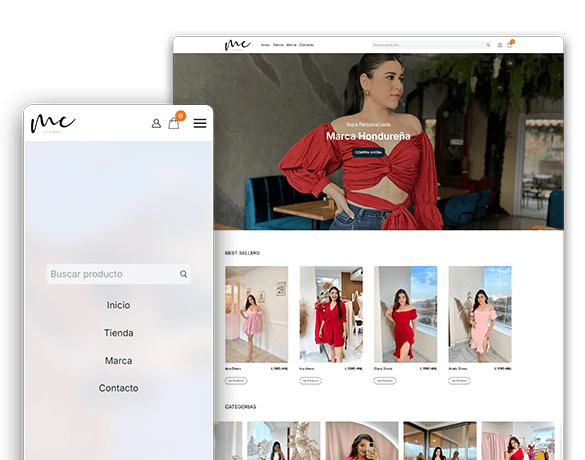This screenshot has width=585, height=460.
Task: Select Inicio in the mobile menu
Action: tap(118, 305)
